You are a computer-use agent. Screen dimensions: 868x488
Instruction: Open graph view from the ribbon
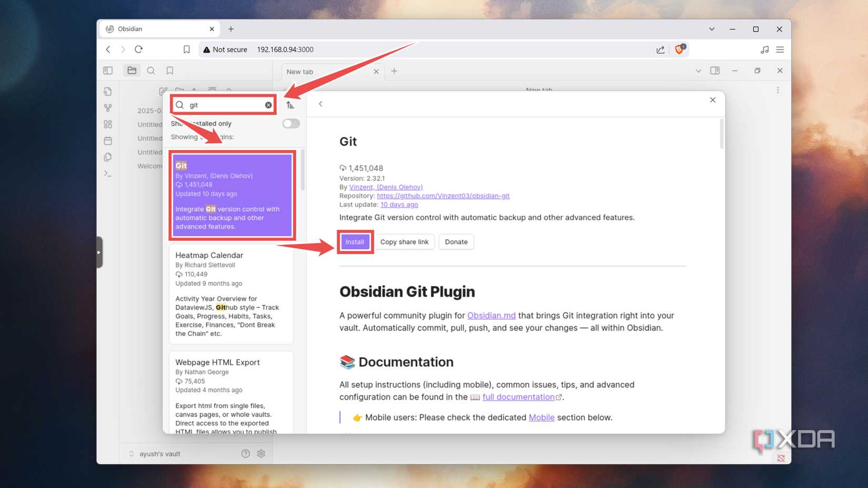[108, 108]
